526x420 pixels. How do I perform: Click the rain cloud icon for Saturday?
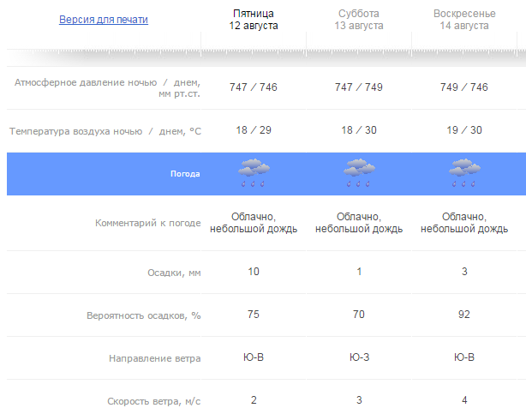tap(359, 172)
